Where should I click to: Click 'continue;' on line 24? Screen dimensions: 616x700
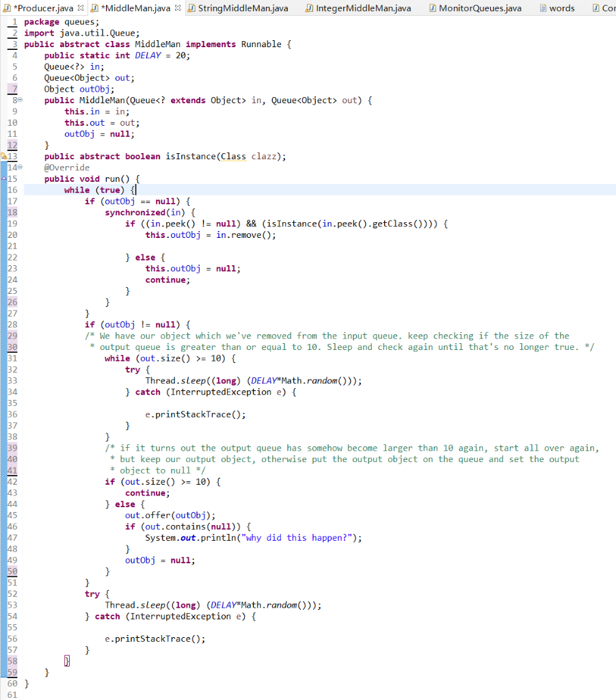(168, 280)
